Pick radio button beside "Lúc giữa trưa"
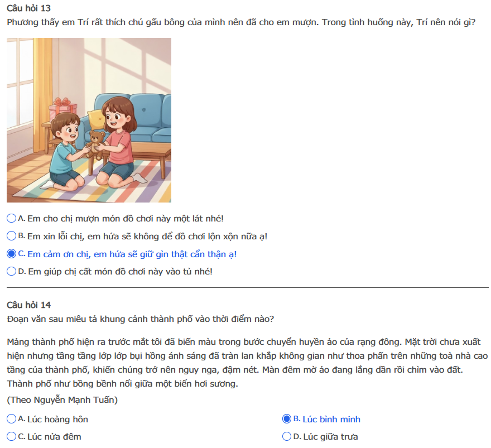Viewport: 491px width, 448px height. 287,436
